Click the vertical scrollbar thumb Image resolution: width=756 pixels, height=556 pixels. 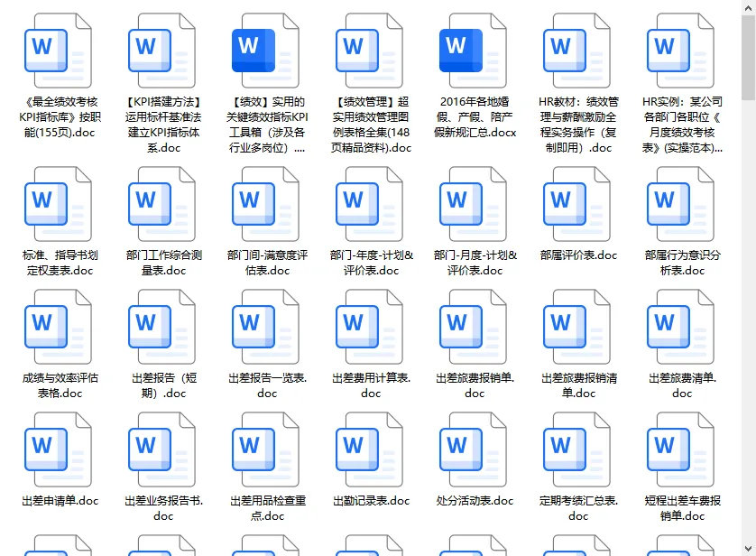click(748, 57)
